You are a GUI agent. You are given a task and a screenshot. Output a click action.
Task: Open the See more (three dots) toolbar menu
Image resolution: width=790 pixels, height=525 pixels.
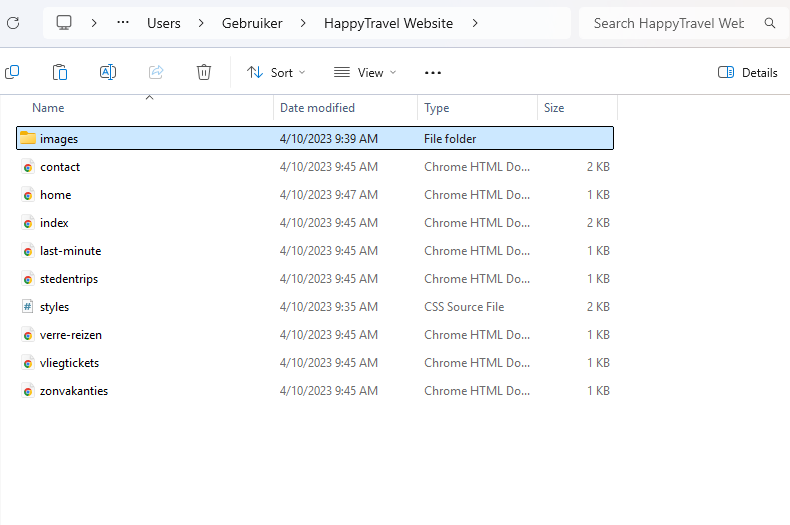(x=433, y=72)
